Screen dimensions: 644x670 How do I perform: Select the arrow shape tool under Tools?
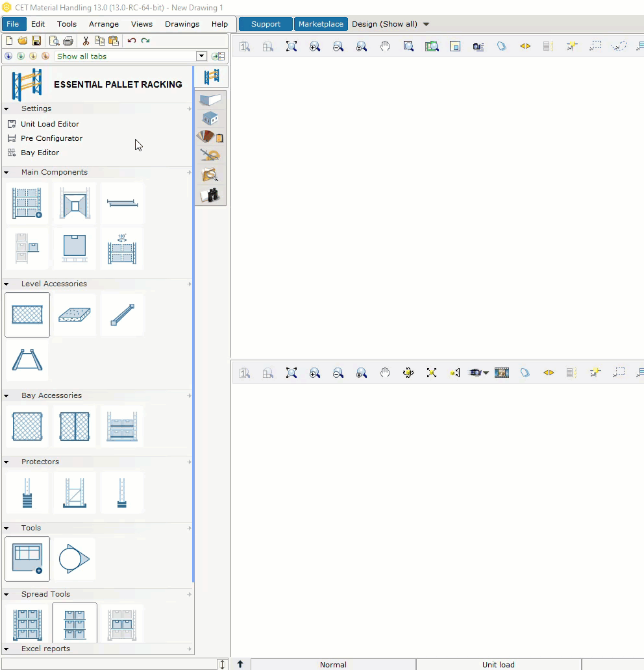coord(75,558)
